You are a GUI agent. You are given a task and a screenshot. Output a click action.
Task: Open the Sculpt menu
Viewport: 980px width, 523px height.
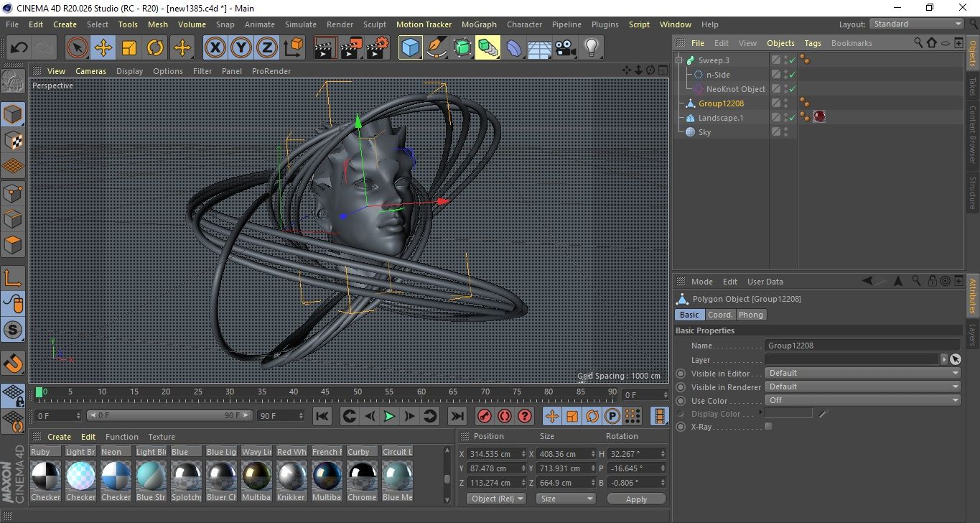[375, 24]
